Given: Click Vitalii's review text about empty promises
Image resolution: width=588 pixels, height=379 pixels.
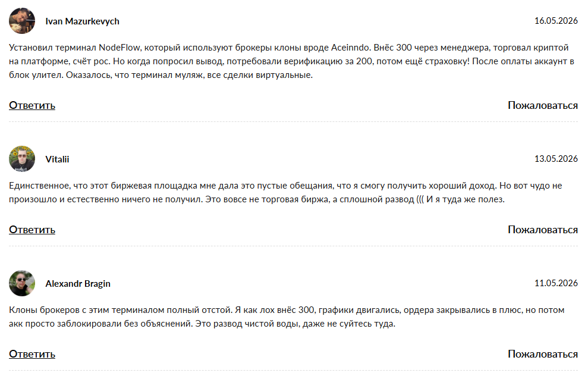Looking at the screenshot, I should click(x=285, y=193).
